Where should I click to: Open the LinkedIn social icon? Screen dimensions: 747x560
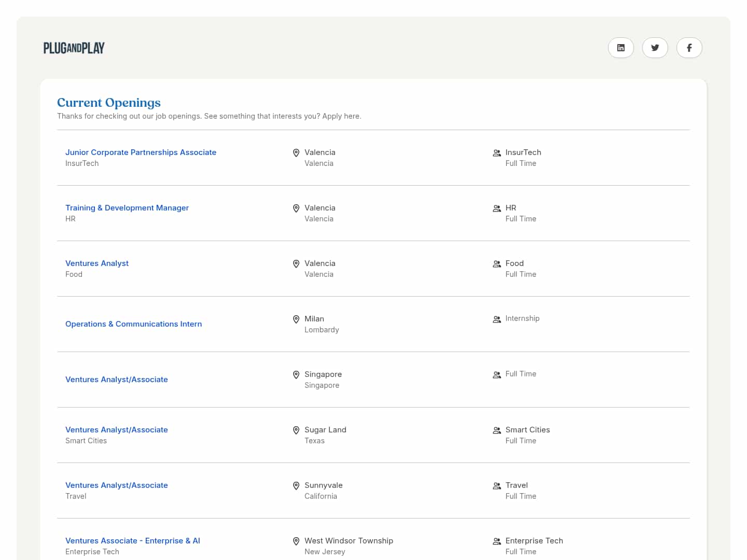pyautogui.click(x=620, y=48)
